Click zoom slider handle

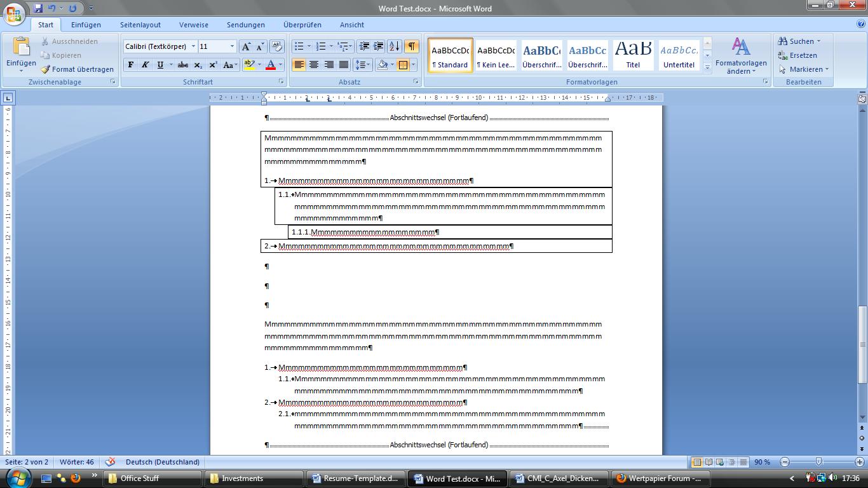coord(818,462)
